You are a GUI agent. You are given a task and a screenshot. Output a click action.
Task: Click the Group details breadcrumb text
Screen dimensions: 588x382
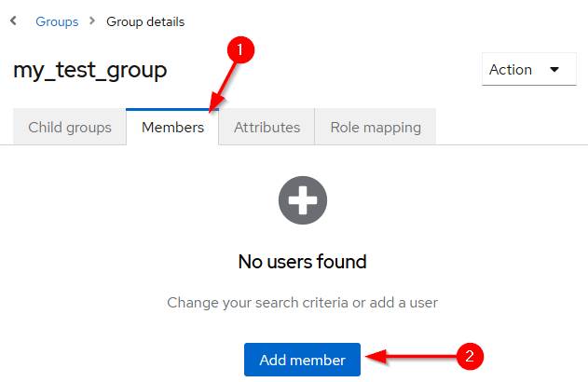pos(145,21)
